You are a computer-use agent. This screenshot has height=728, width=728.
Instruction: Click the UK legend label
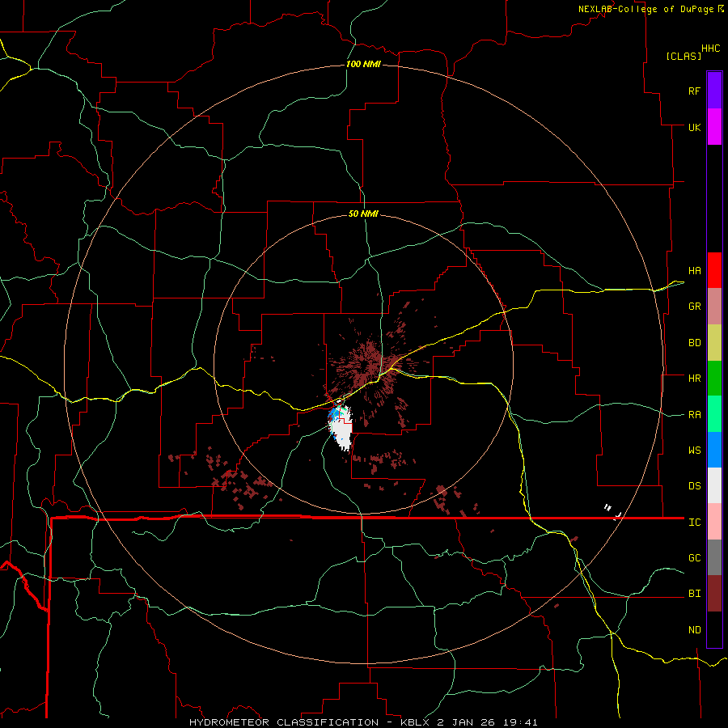[x=694, y=127]
